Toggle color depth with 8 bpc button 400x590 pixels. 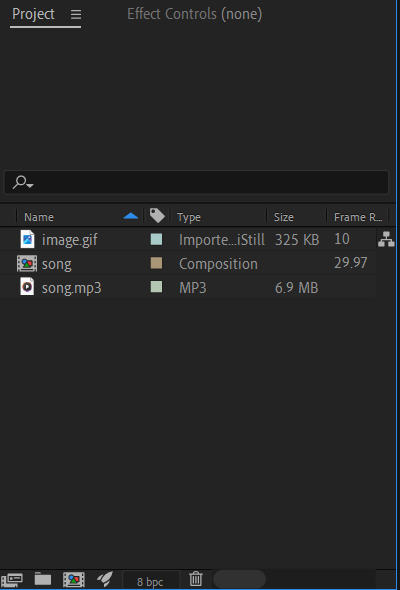pyautogui.click(x=151, y=581)
